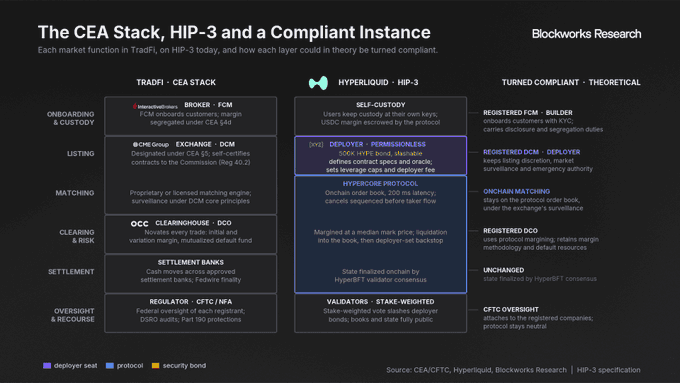Click the '500K HYPE bond, slashable' text

pos(380,154)
